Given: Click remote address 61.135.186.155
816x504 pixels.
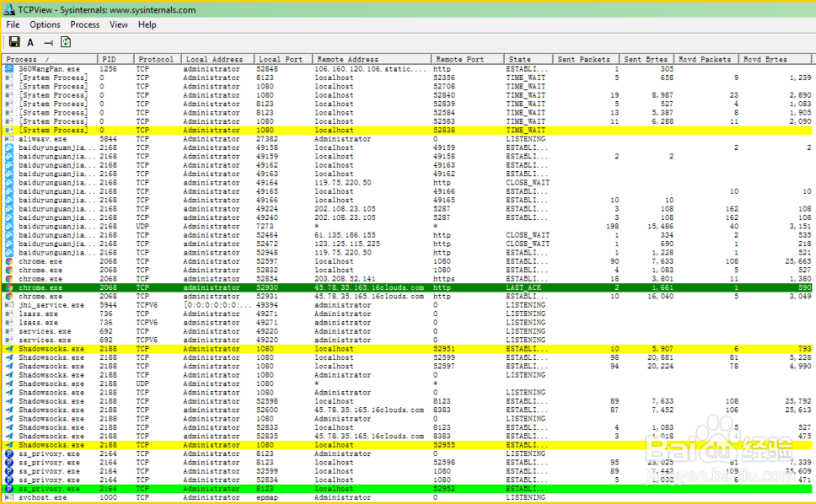Looking at the screenshot, I should [345, 235].
